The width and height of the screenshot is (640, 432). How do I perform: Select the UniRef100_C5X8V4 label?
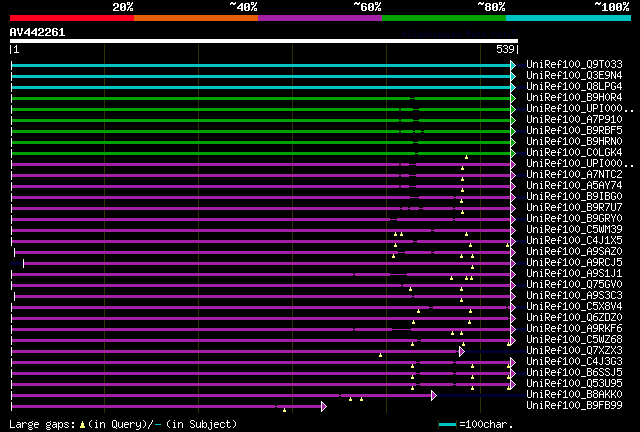tap(574, 307)
